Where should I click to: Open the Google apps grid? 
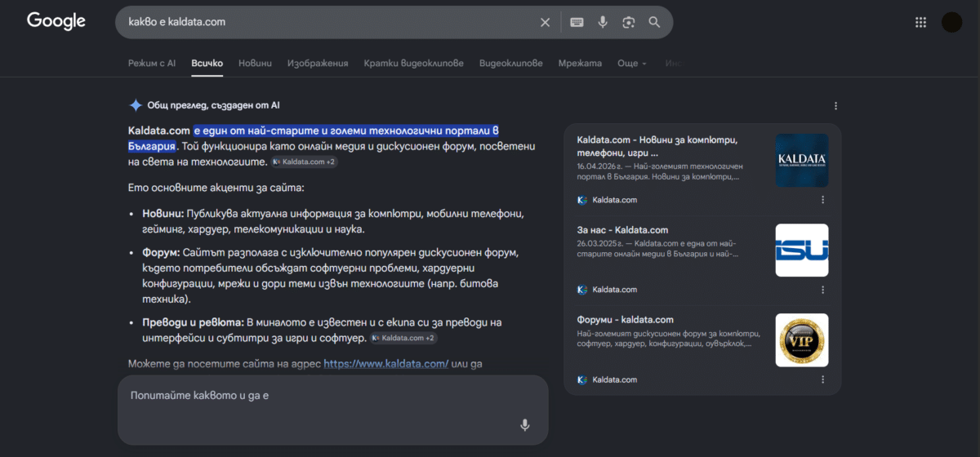[921, 22]
